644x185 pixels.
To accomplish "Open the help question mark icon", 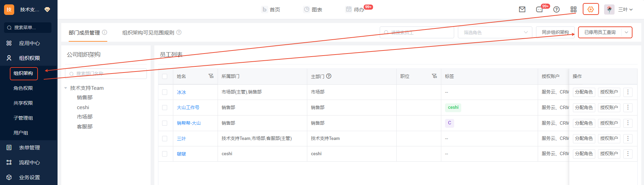I will pyautogui.click(x=556, y=9).
